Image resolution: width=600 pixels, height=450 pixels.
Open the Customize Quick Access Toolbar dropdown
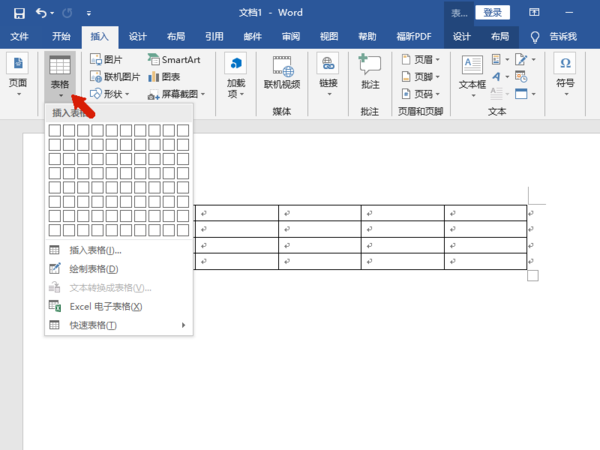[x=89, y=13]
